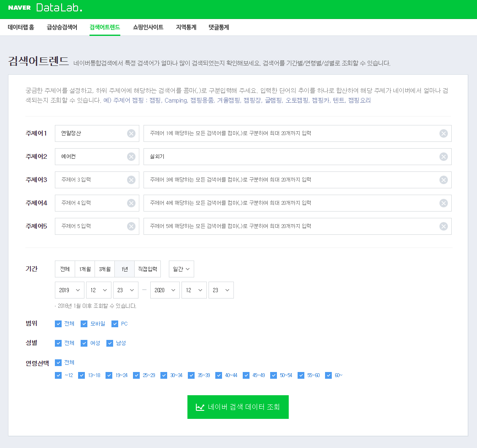Toggle the 40~44 age checkbox
Viewport: 477px width, 448px height.
[x=218, y=375]
